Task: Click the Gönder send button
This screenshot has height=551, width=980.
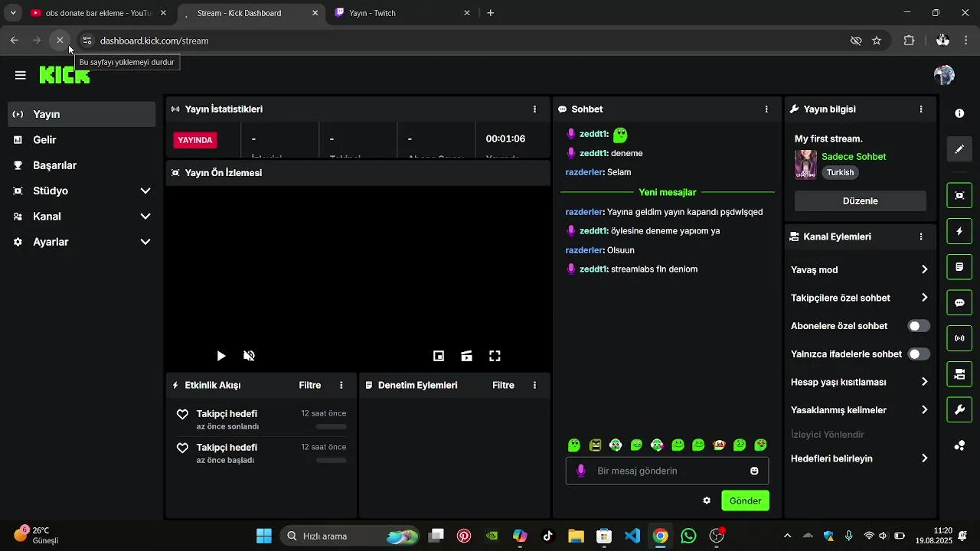Action: 745,500
